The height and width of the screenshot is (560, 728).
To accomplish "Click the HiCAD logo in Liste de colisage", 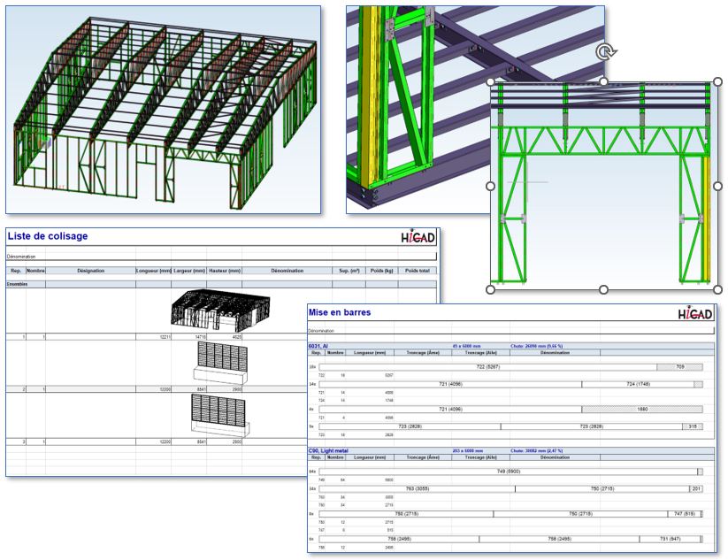I will pyautogui.click(x=418, y=238).
